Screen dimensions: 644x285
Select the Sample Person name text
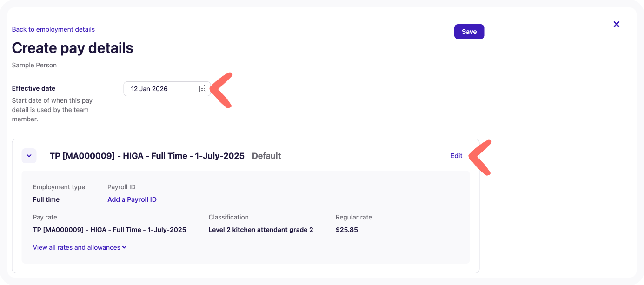pyautogui.click(x=34, y=65)
